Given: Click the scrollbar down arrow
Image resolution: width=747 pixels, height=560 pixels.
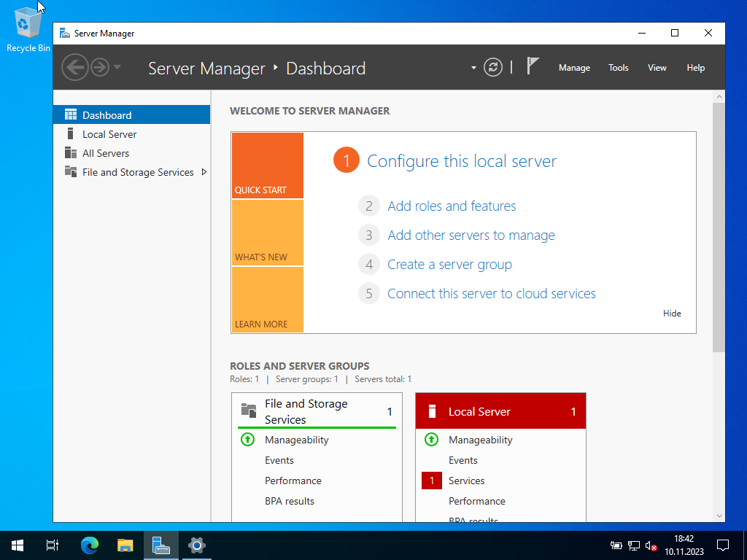Looking at the screenshot, I should (719, 516).
